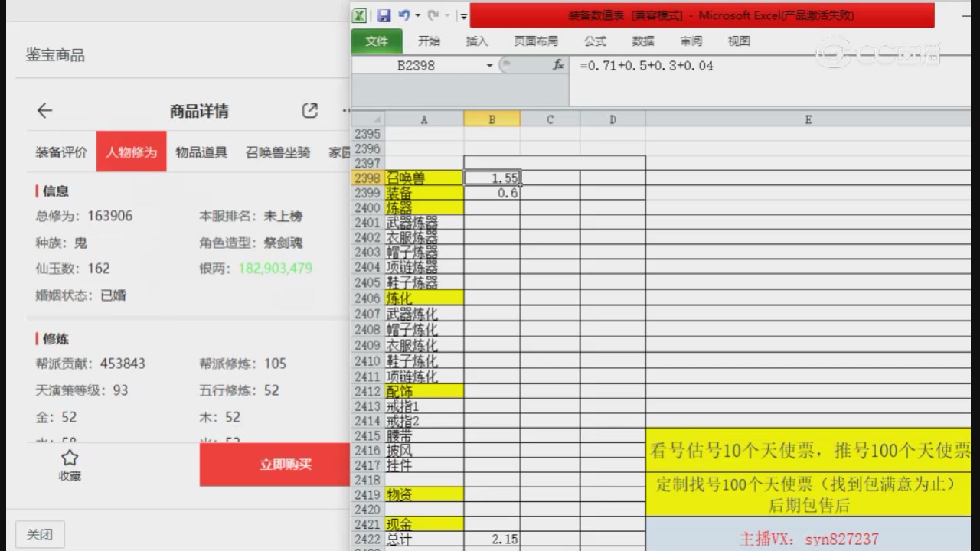The image size is (980, 551).
Task: Click the fx insert function icon
Action: [558, 66]
